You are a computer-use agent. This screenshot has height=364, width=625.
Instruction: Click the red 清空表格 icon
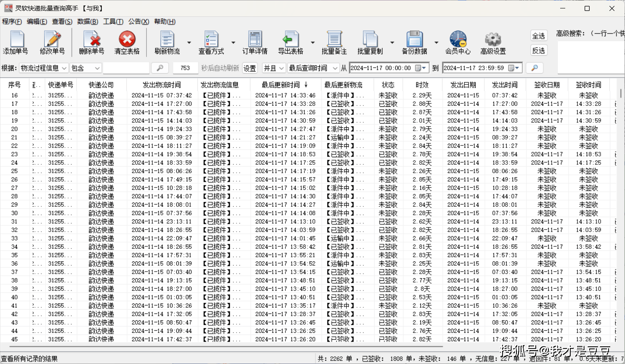127,40
